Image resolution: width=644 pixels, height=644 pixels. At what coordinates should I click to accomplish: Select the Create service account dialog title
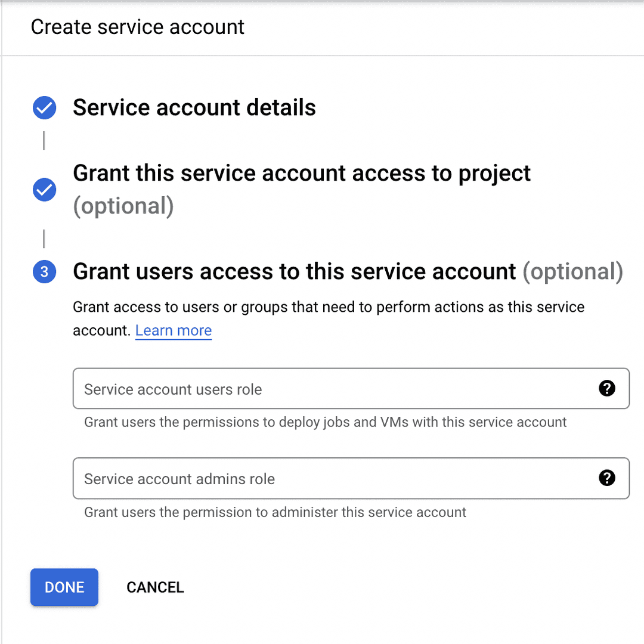pos(137,27)
